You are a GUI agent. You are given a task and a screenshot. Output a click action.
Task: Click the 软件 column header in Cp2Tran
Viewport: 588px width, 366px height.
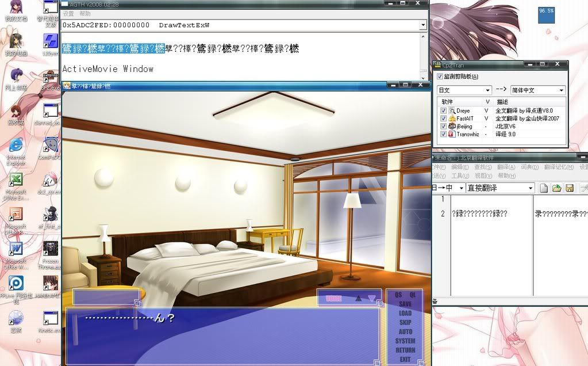point(447,102)
